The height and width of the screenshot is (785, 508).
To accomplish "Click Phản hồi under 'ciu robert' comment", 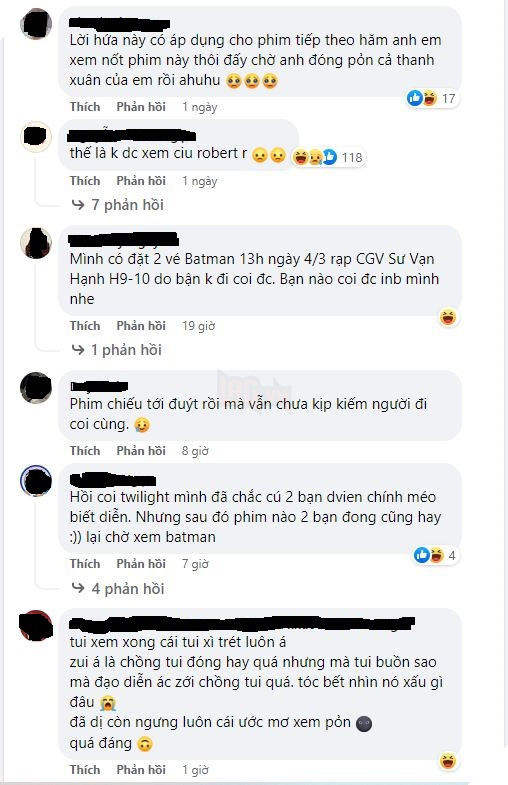I will coord(141,181).
